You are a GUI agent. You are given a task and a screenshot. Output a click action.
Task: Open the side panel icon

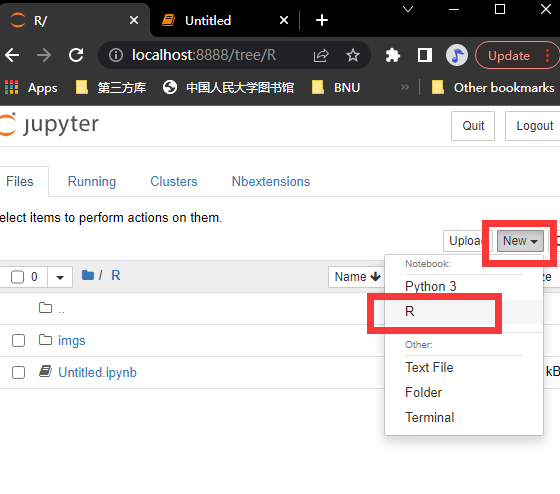coord(425,55)
